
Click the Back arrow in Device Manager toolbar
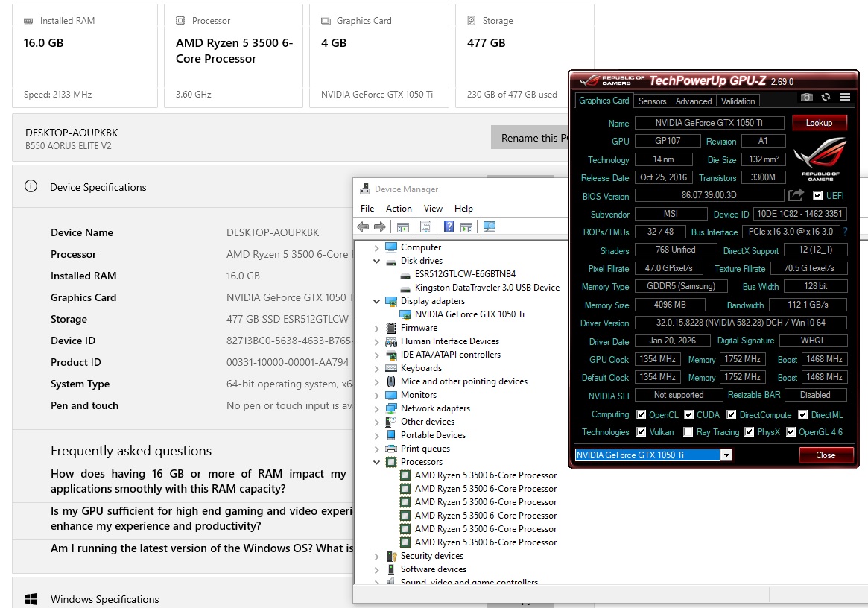pyautogui.click(x=363, y=227)
